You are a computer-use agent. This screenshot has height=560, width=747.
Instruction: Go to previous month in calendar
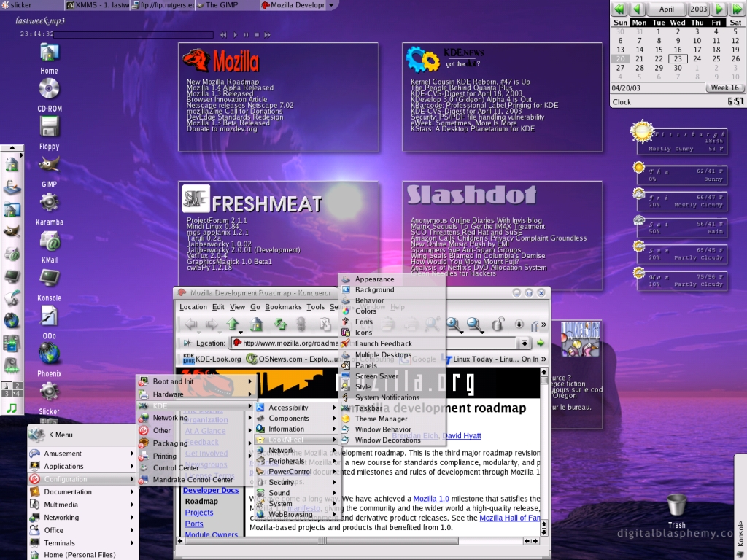point(638,9)
